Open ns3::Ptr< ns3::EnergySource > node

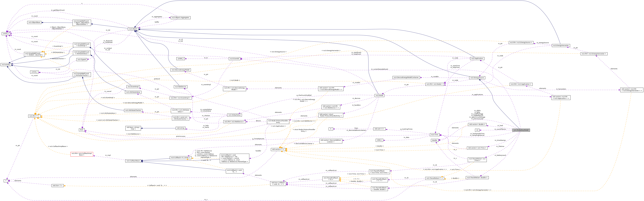click(521, 42)
